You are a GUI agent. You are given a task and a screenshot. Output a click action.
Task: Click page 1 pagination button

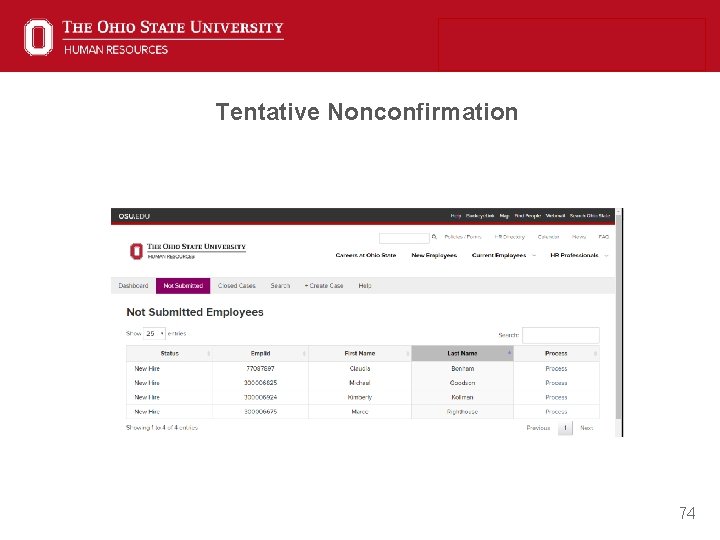click(565, 428)
